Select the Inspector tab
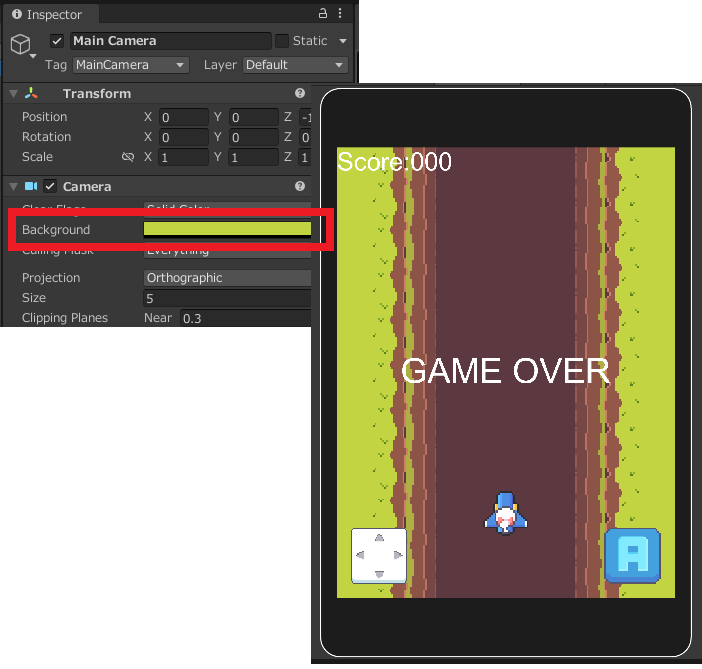Image resolution: width=702 pixels, height=669 pixels. coord(47,15)
